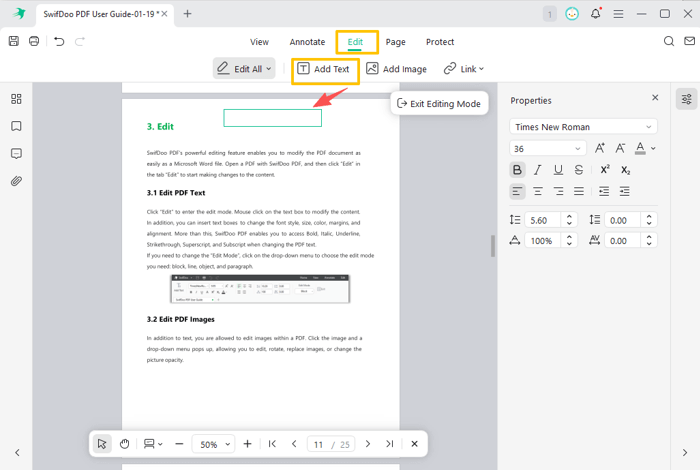This screenshot has width=700, height=470.
Task: Toggle Subscript formatting
Action: (x=625, y=170)
